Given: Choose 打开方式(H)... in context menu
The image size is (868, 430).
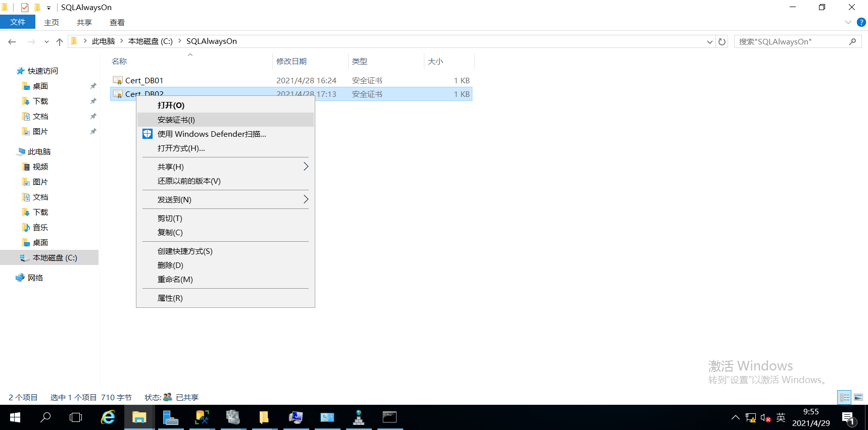Looking at the screenshot, I should coord(225,148).
